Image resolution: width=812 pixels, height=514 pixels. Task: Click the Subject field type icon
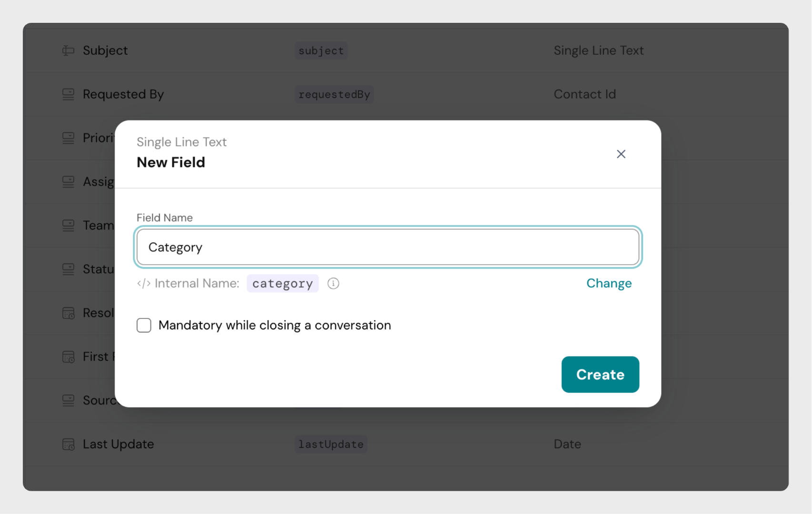pyautogui.click(x=69, y=50)
